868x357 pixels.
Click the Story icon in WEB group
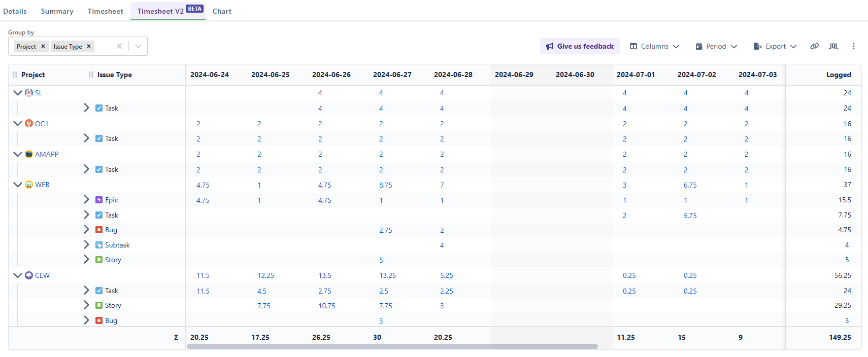(x=99, y=260)
